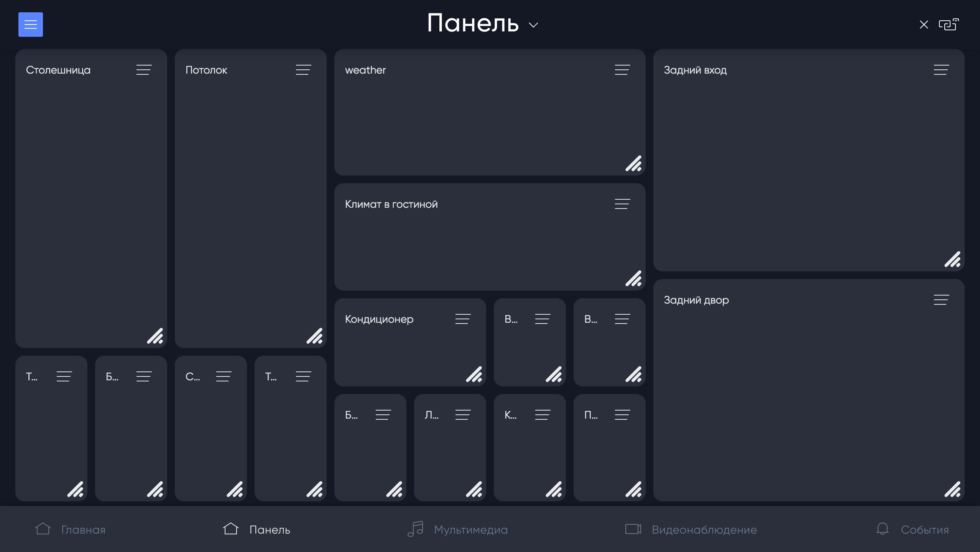Open the menu of the Л... card

pos(463,415)
